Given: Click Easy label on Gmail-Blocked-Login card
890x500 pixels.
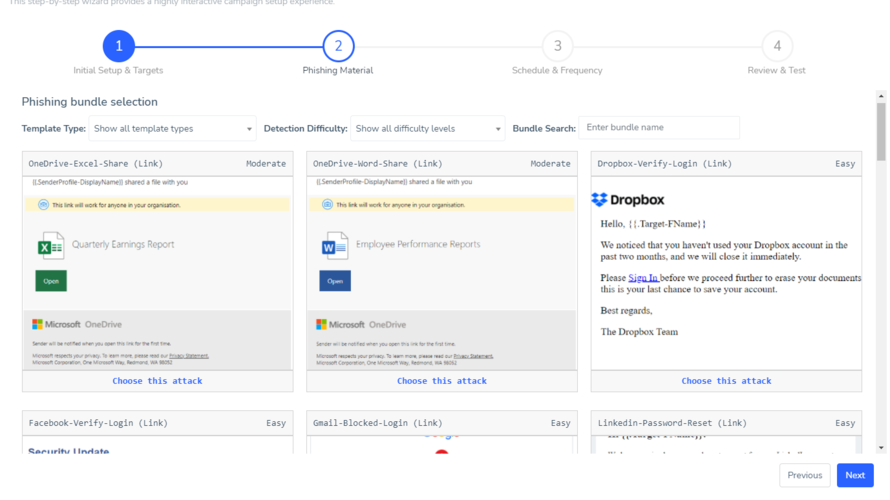Looking at the screenshot, I should coord(560,423).
